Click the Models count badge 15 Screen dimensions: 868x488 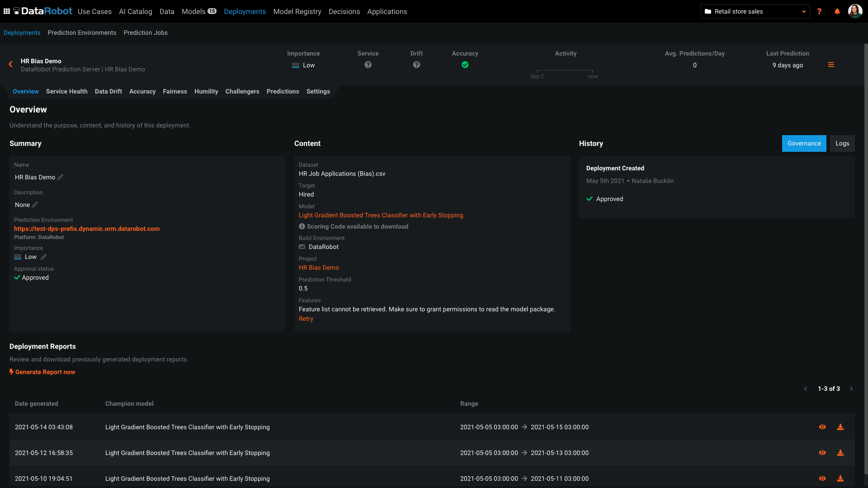212,11
